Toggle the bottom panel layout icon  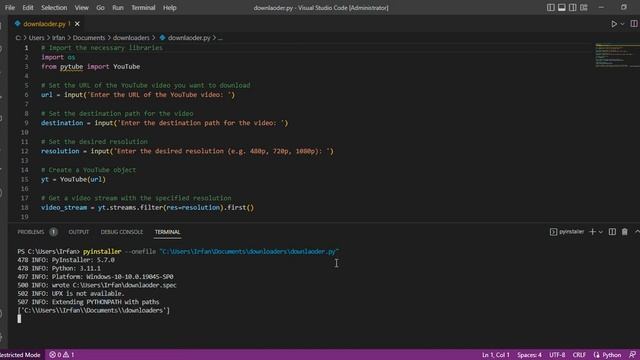pyautogui.click(x=562, y=7)
